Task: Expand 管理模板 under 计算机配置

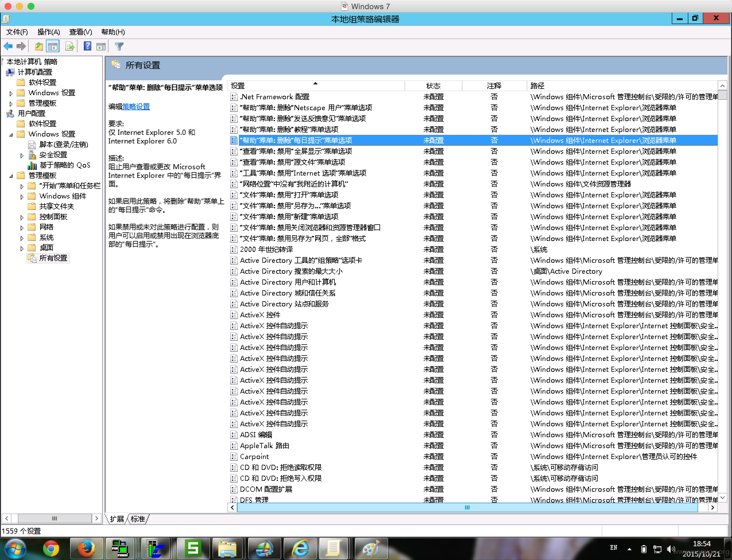Action: coord(11,104)
